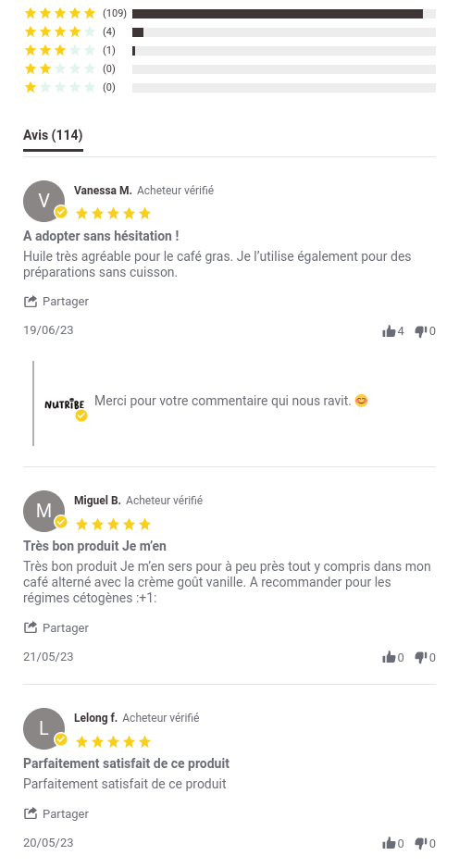Select the 1-star rating row
The height and width of the screenshot is (868, 459).
[x=229, y=88]
